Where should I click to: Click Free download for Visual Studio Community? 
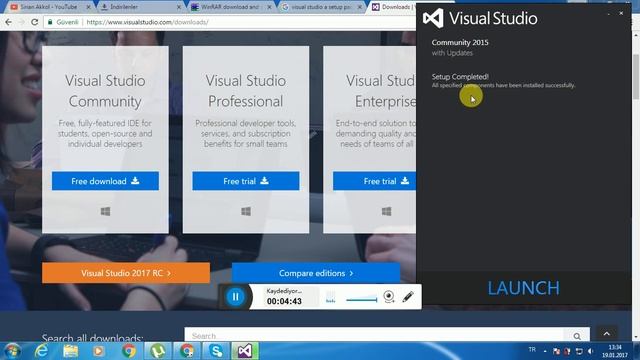(x=105, y=181)
